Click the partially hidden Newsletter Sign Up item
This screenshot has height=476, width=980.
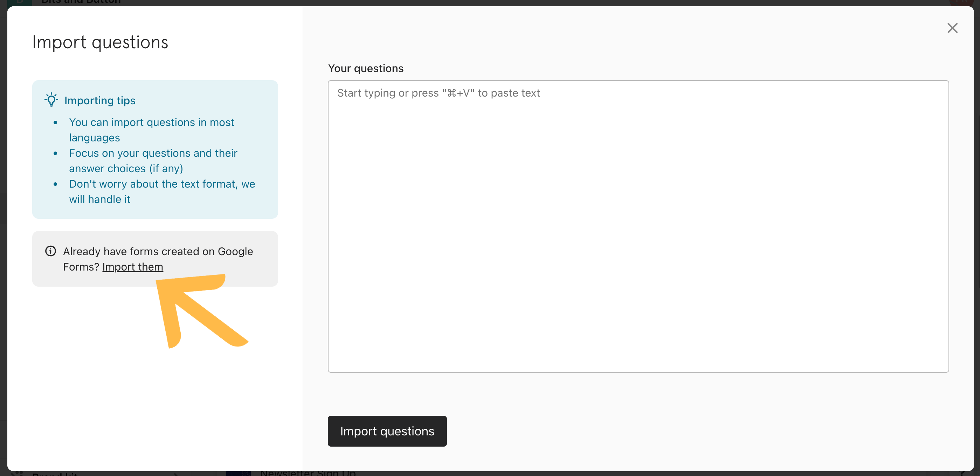pyautogui.click(x=308, y=473)
